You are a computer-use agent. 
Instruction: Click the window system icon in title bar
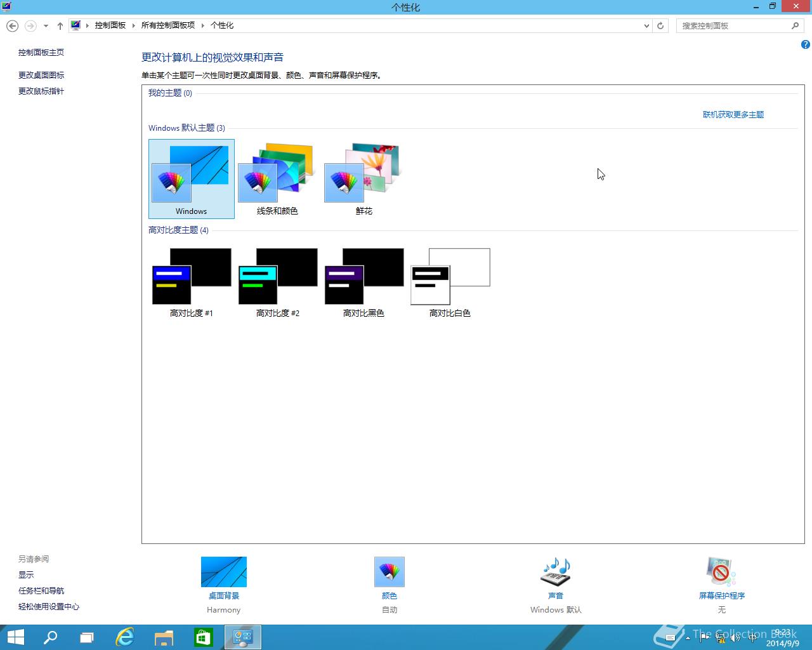6,6
